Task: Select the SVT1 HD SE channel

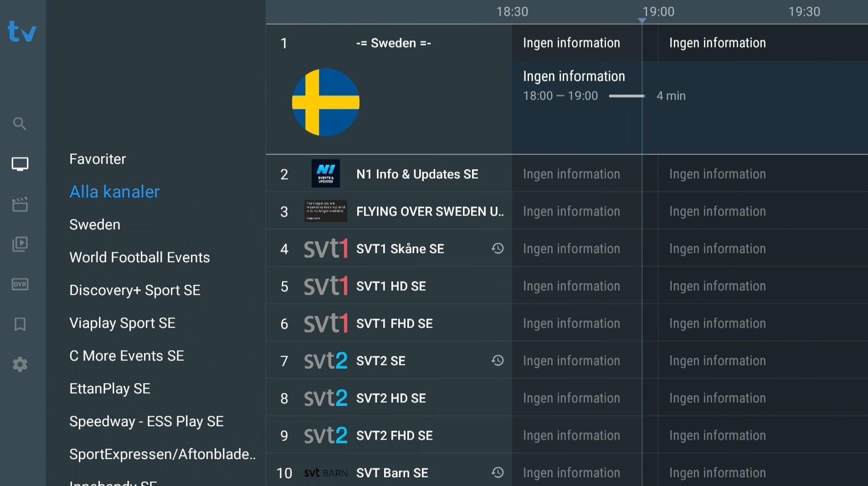Action: tap(391, 286)
